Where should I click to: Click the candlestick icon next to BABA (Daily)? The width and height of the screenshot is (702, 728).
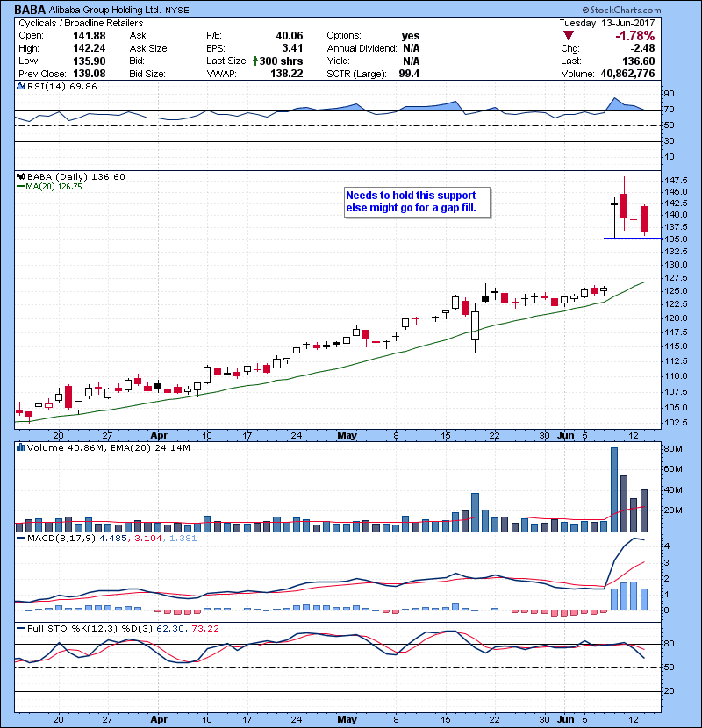click(x=20, y=176)
